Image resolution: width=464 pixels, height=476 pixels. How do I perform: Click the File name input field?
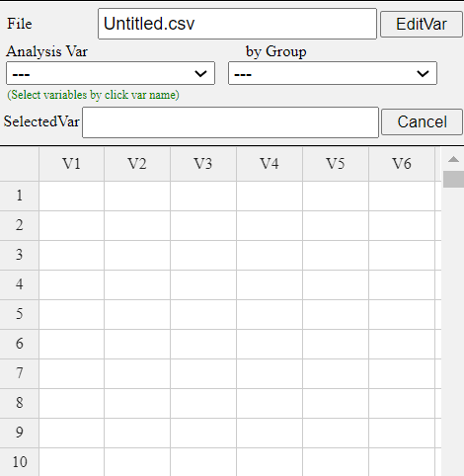(x=237, y=24)
